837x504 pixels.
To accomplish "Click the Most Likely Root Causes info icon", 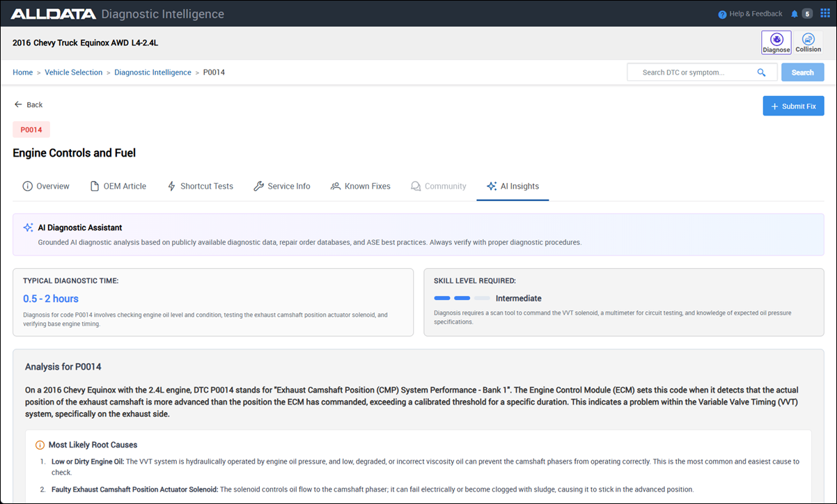I will click(40, 445).
